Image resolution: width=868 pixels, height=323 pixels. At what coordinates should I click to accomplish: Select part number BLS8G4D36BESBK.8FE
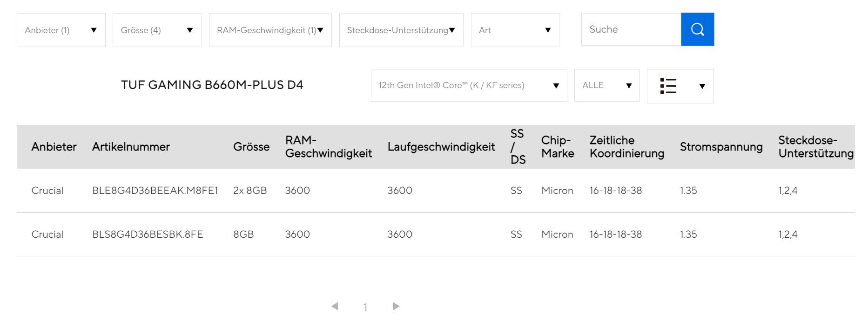pyautogui.click(x=148, y=234)
